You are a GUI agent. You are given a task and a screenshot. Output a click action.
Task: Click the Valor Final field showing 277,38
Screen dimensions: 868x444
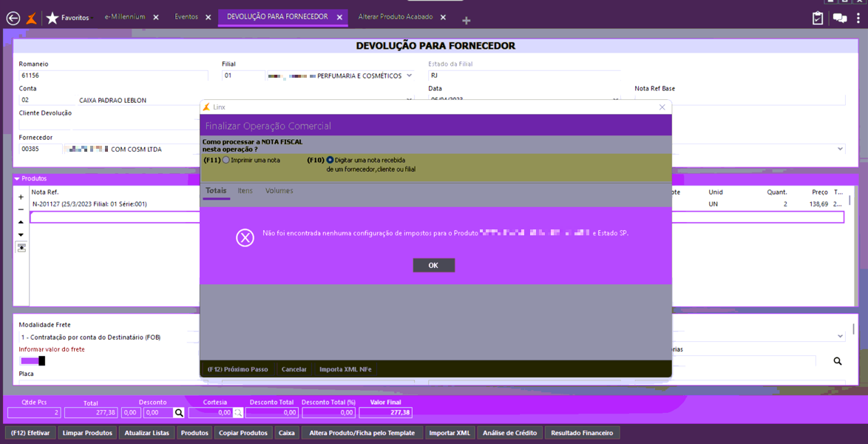click(386, 412)
